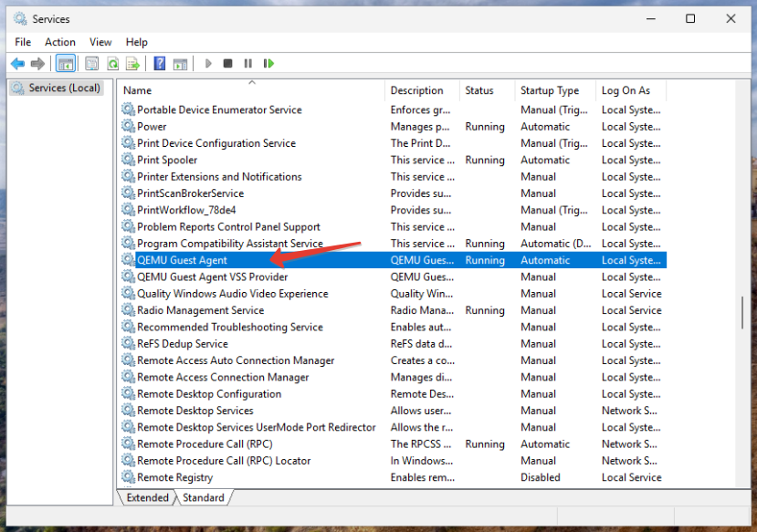Image resolution: width=757 pixels, height=532 pixels.
Task: Sort list by Name column header
Action: pyautogui.click(x=251, y=90)
